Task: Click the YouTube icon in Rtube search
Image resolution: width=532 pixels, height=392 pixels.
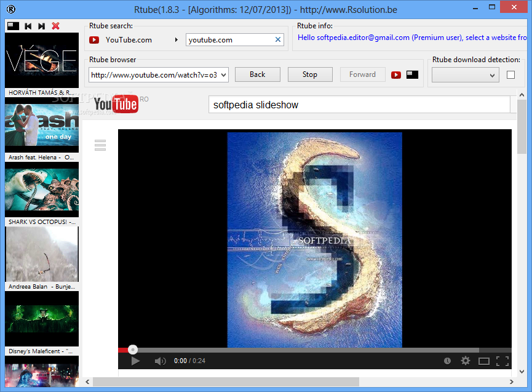Action: [94, 40]
